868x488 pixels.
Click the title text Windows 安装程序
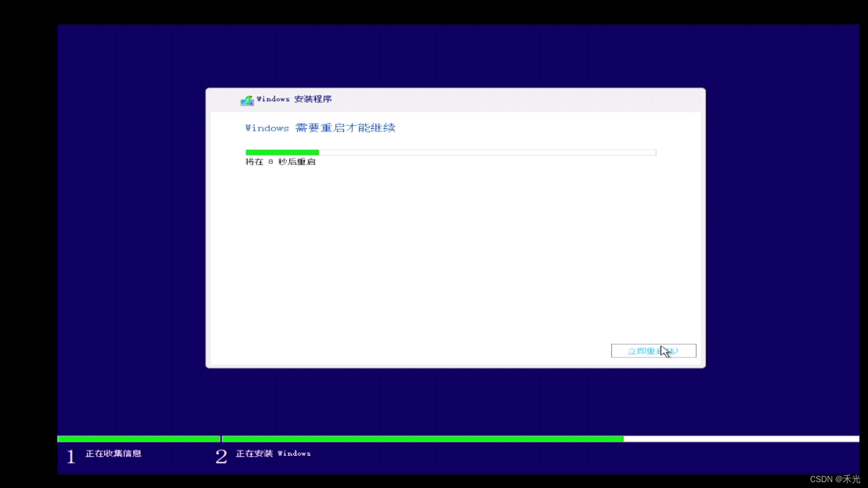pyautogui.click(x=294, y=99)
